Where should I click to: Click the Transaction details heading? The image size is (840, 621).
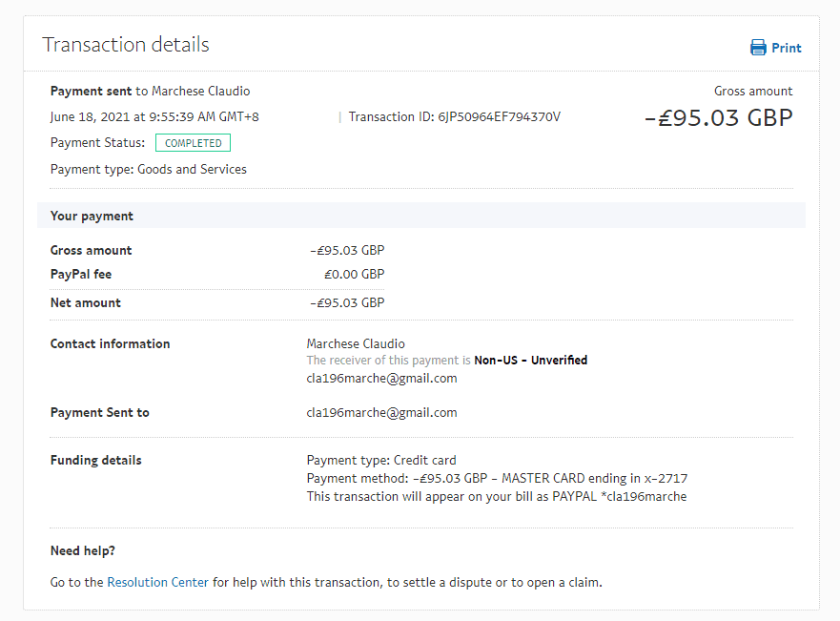coord(126,45)
